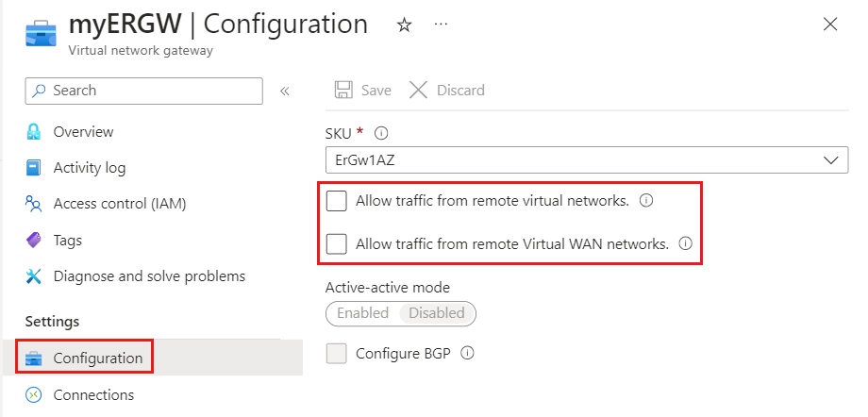
Task: Click the Configure BGP info icon
Action: click(x=466, y=355)
